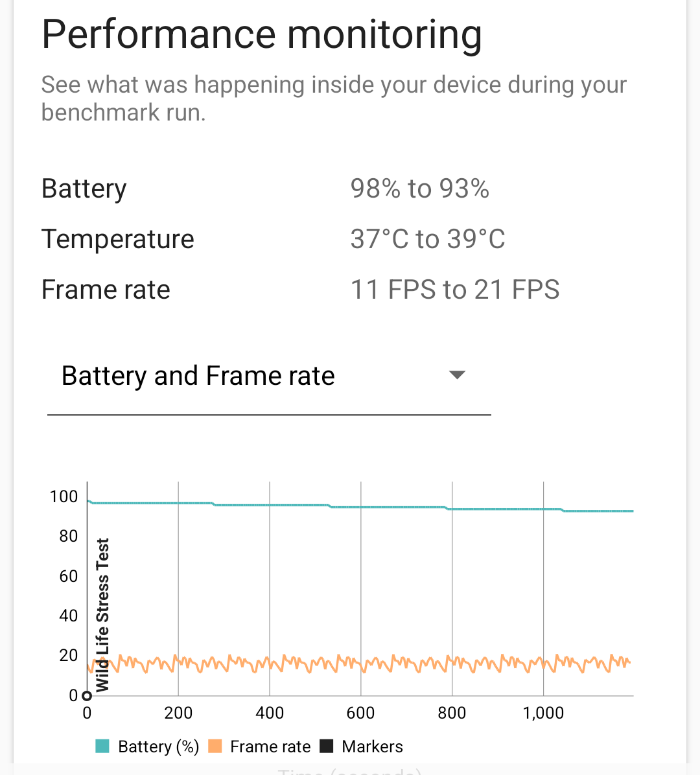This screenshot has height=775, width=700.
Task: Select the "11 FPS to 21 FPS" value
Action: coord(454,290)
